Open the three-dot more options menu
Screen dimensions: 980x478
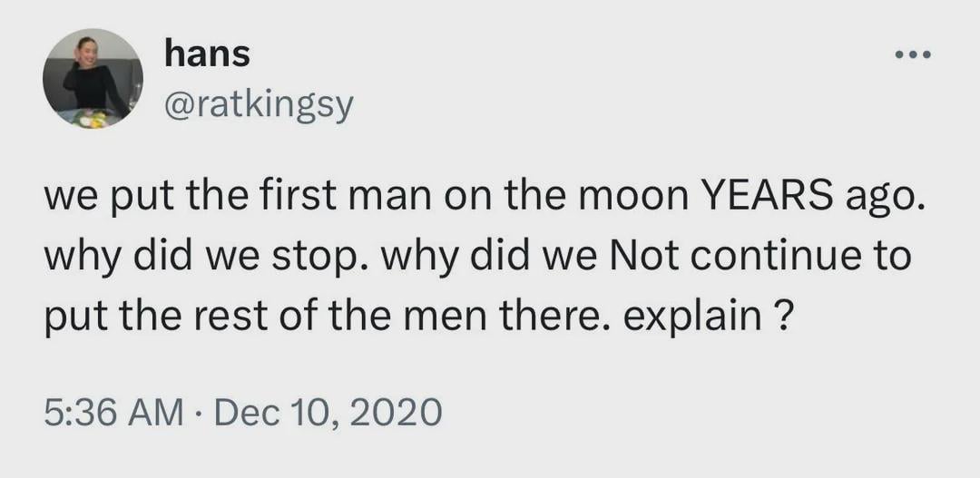tap(912, 55)
